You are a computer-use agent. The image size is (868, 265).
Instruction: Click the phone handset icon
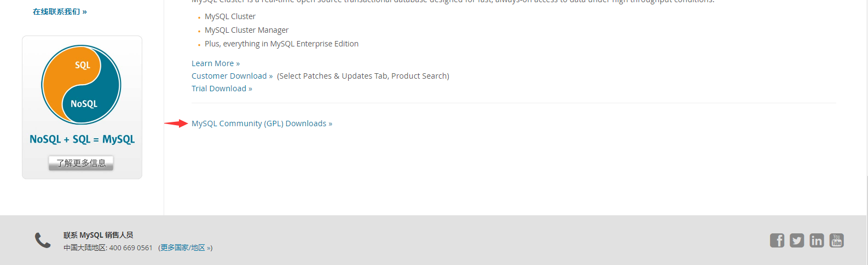point(43,240)
